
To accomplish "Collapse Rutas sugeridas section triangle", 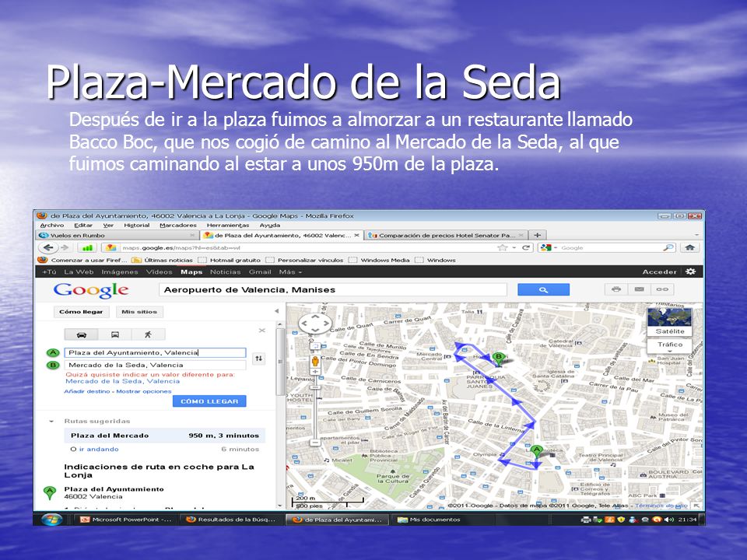I will (x=51, y=422).
